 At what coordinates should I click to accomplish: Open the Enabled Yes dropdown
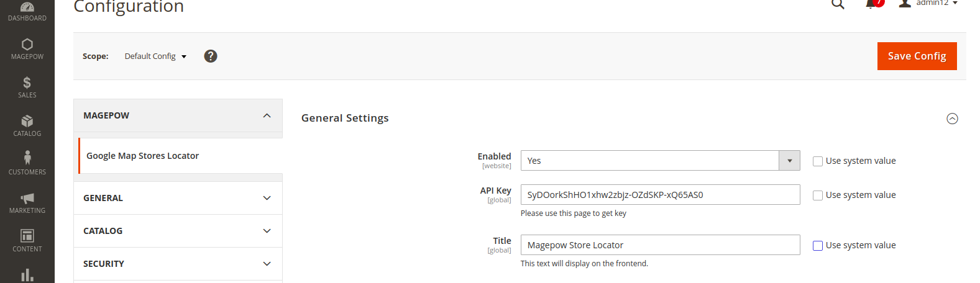[660, 161]
